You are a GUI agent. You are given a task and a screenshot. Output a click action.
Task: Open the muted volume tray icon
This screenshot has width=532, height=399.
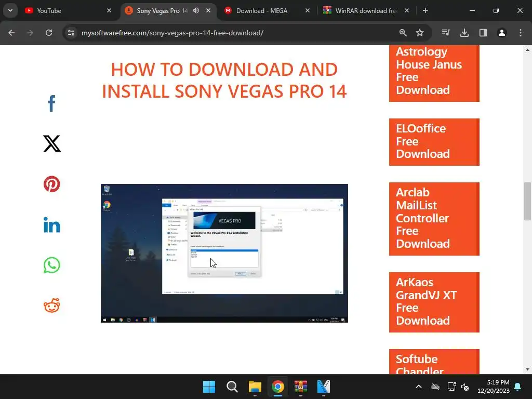point(465,387)
